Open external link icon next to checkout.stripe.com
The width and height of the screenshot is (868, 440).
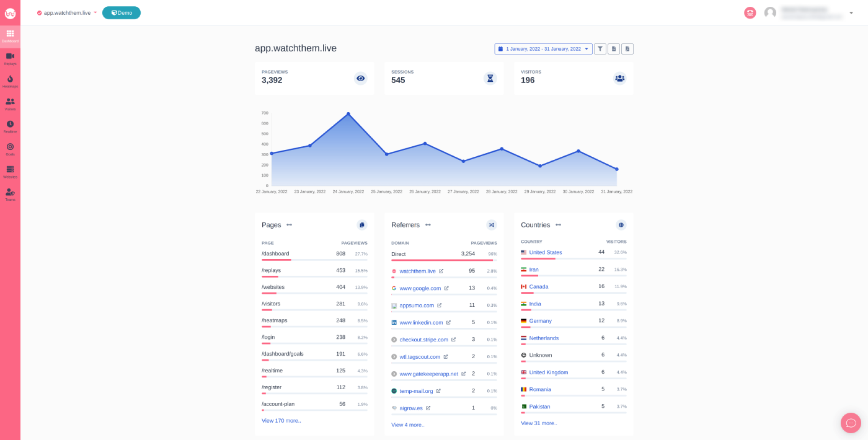pyautogui.click(x=453, y=340)
